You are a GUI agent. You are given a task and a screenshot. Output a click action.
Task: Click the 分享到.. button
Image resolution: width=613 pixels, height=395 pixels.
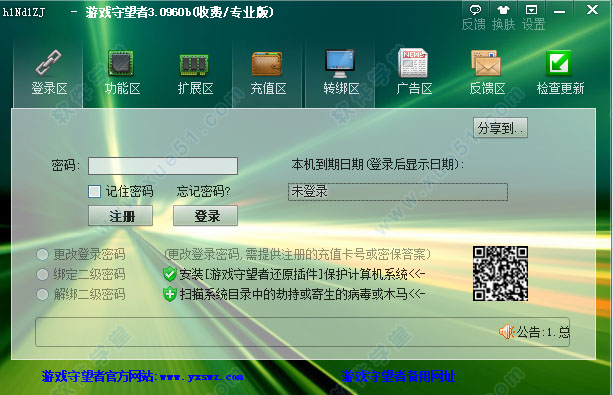click(x=500, y=127)
